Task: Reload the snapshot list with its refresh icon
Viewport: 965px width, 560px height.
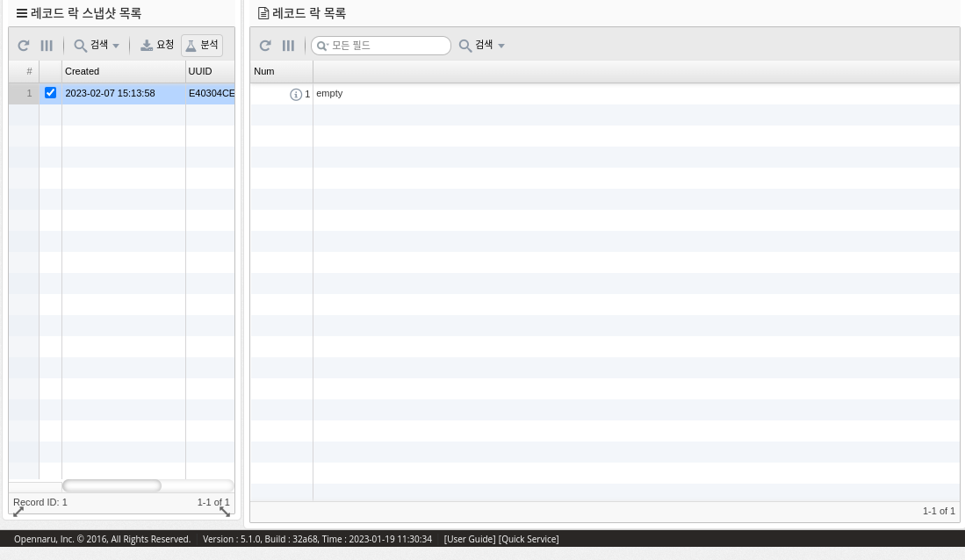Action: (24, 46)
